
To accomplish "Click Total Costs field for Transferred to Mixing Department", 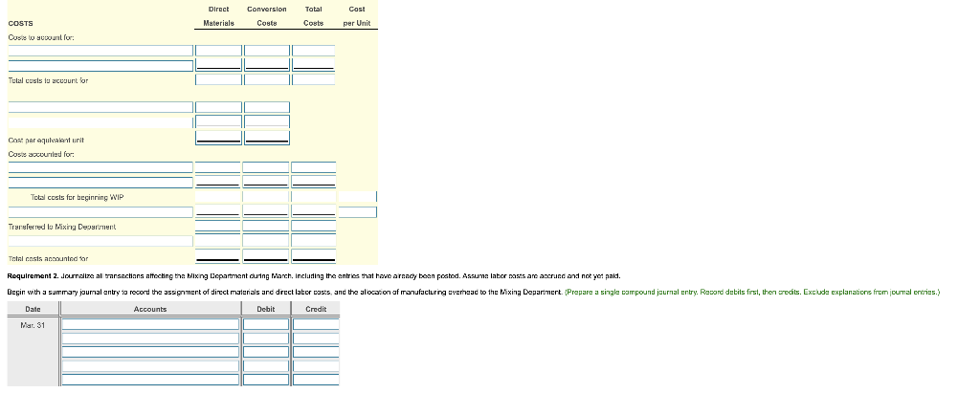I will click(x=314, y=227).
